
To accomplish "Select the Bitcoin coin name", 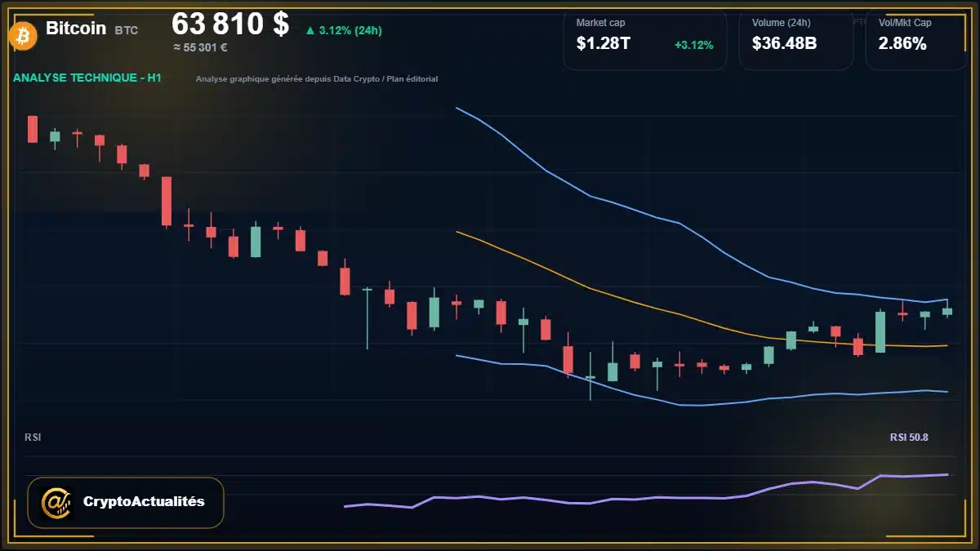I will (x=76, y=29).
